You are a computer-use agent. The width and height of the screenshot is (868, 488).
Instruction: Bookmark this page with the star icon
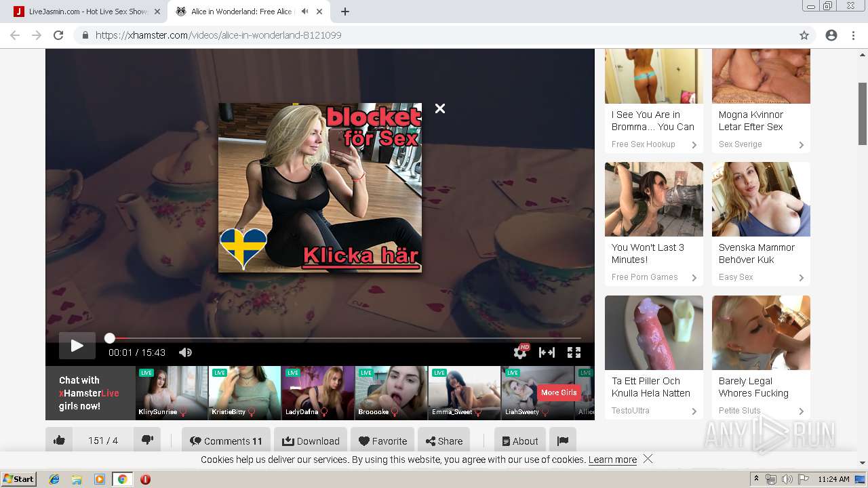(804, 35)
